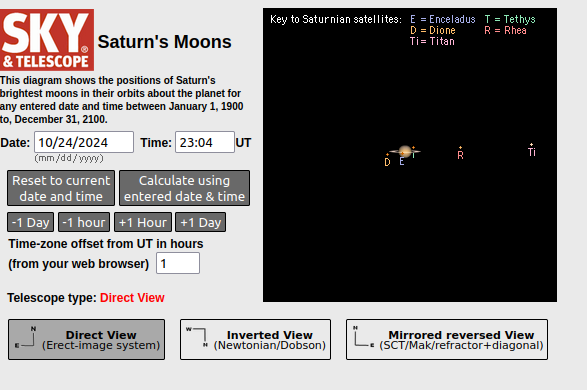Click the Sky & Telescope logo
587x390 pixels.
point(47,40)
